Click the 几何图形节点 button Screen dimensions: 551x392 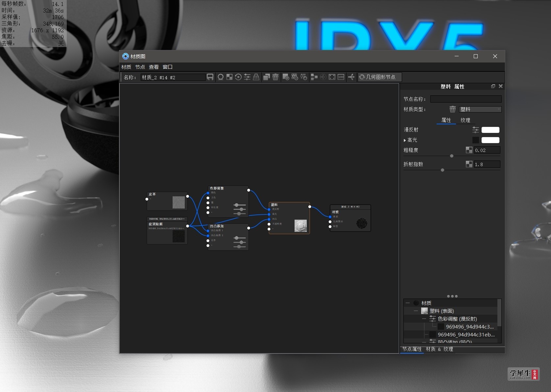pyautogui.click(x=379, y=77)
